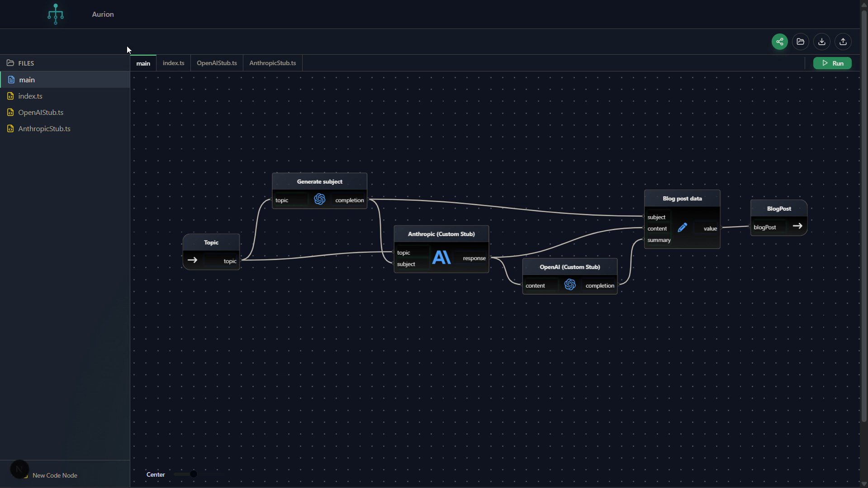Select AnthropicStub.ts in the Files sidebar
868x488 pixels.
pyautogui.click(x=44, y=128)
